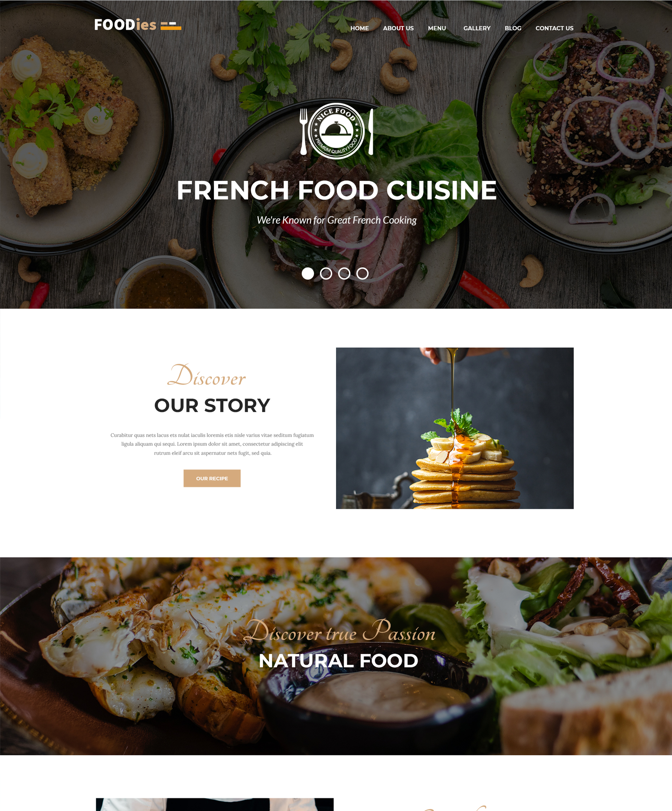Image resolution: width=672 pixels, height=811 pixels.
Task: Go to About Us page
Action: point(398,28)
